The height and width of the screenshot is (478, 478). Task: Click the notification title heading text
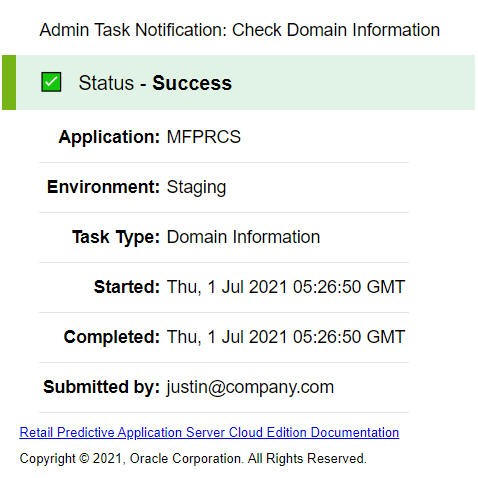tap(240, 30)
